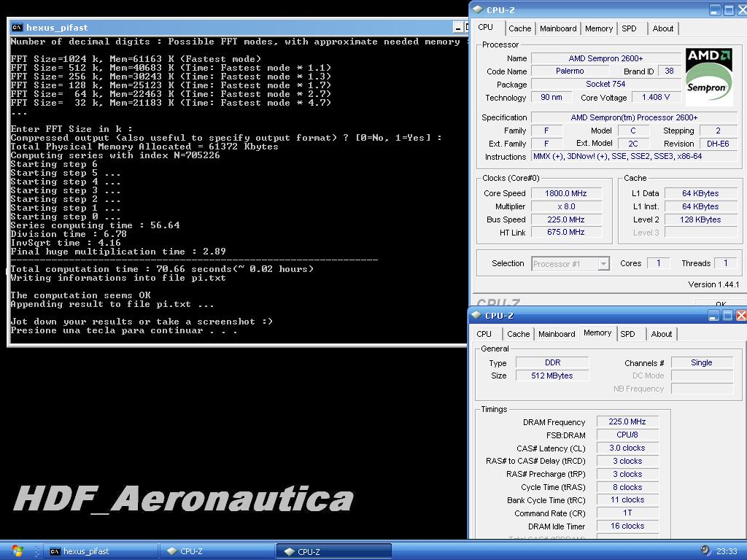The height and width of the screenshot is (560, 747).
Task: Open About tab in bottom CPU-Z window
Action: point(662,334)
